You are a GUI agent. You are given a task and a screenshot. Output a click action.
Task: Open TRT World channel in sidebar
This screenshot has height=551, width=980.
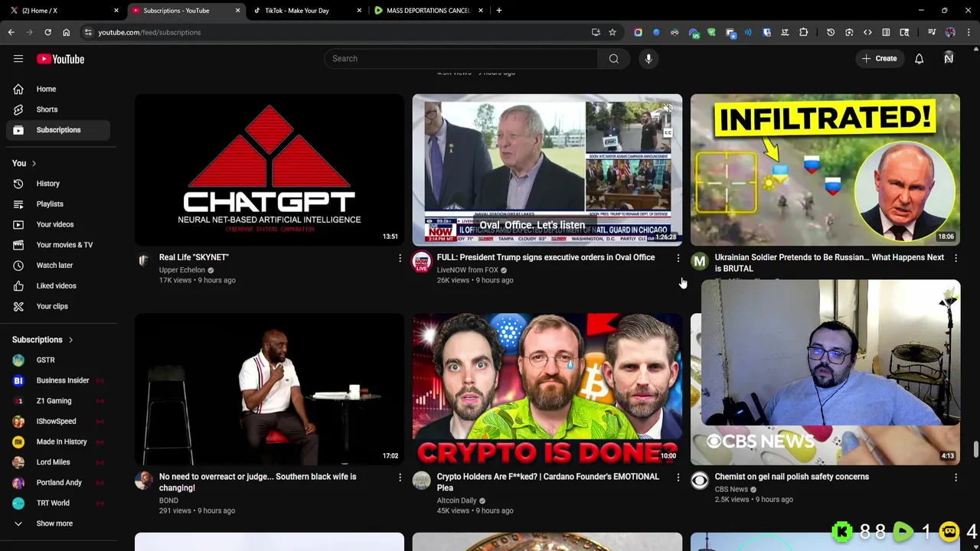click(58, 503)
